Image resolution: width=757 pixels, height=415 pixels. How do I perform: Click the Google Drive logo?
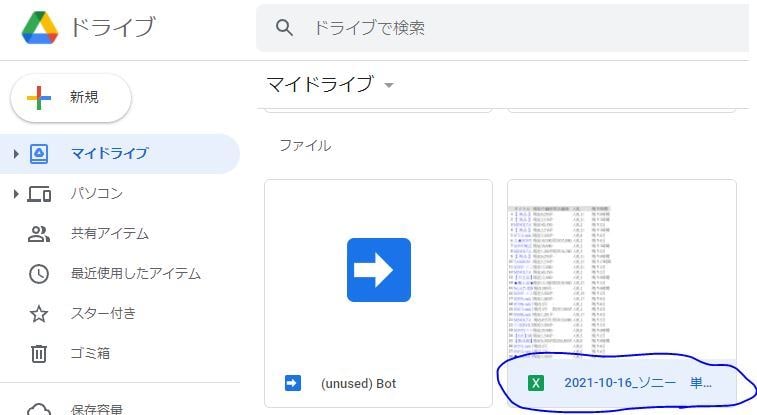point(40,27)
